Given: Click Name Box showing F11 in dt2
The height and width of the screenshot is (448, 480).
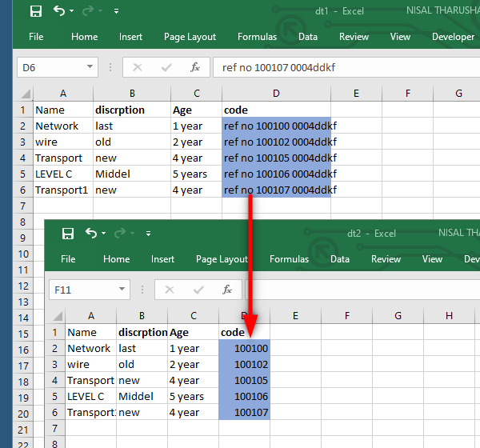Looking at the screenshot, I should [84, 290].
